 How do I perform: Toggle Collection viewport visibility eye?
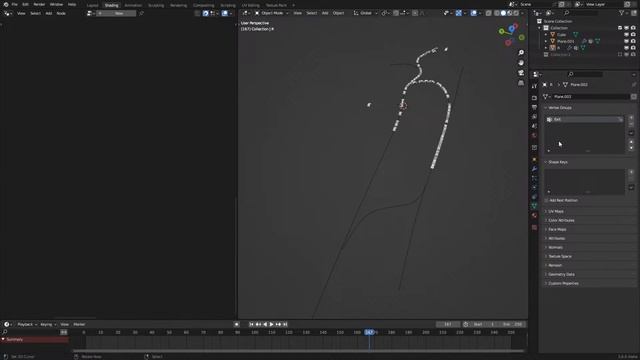pyautogui.click(x=627, y=28)
